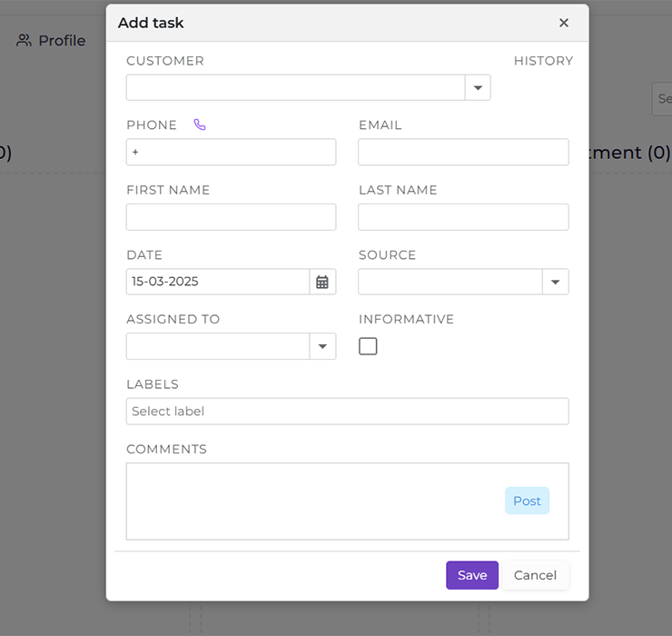Focus the Last Name field
This screenshot has width=672, height=636.
click(463, 217)
